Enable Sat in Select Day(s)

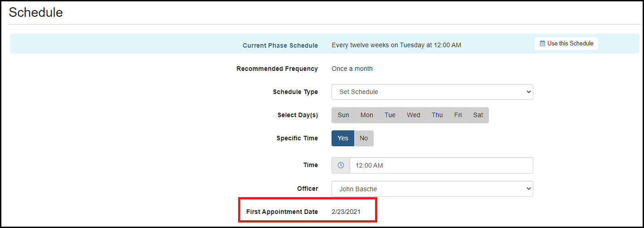[x=478, y=115]
